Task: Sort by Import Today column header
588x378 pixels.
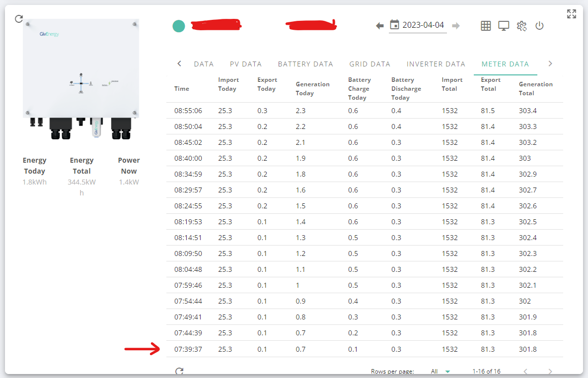Action: 228,84
